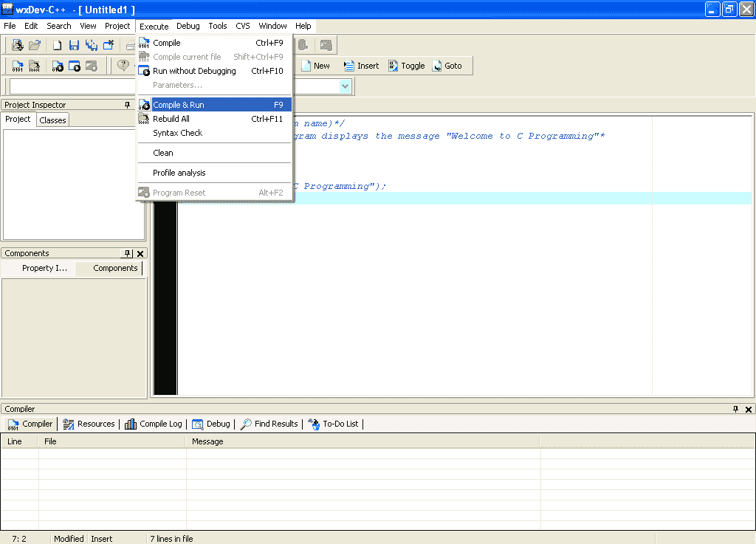The width and height of the screenshot is (756, 544).
Task: Switch to the Compile Log tab
Action: tap(154, 424)
